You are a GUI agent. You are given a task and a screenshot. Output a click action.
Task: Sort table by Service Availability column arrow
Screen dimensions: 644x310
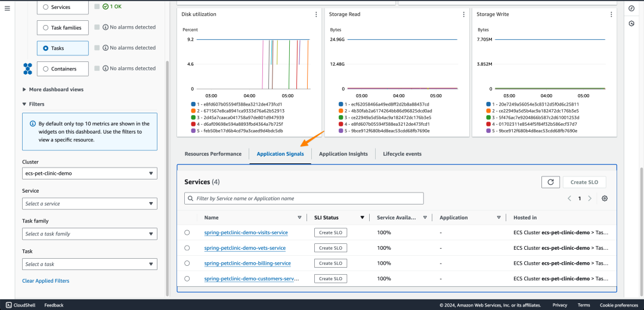pyautogui.click(x=425, y=218)
